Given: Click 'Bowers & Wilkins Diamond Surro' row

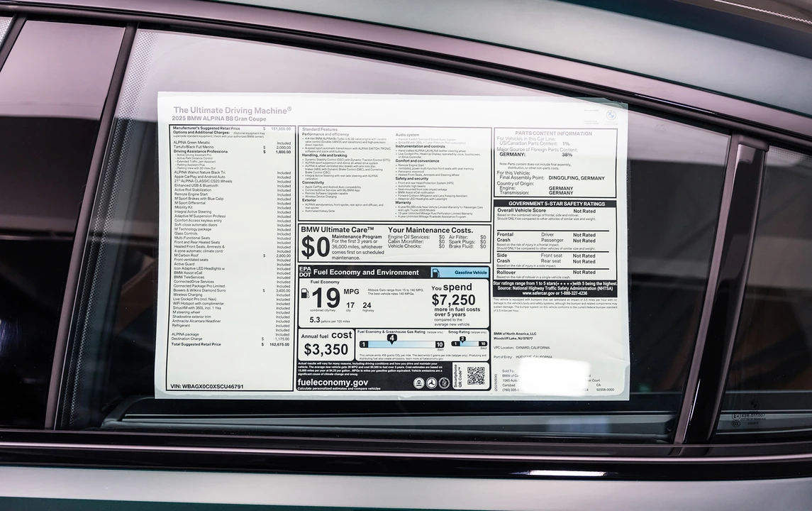Looking at the screenshot, I should [231, 290].
